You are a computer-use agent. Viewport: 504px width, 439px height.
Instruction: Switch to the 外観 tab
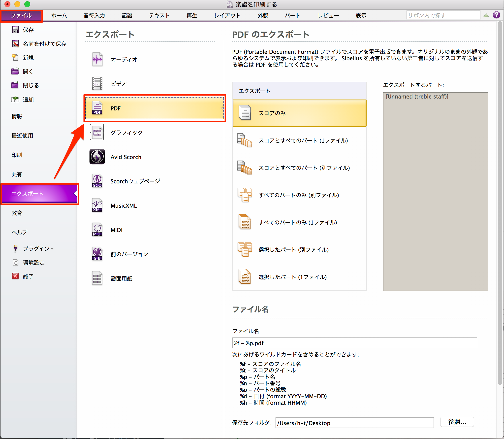(263, 16)
